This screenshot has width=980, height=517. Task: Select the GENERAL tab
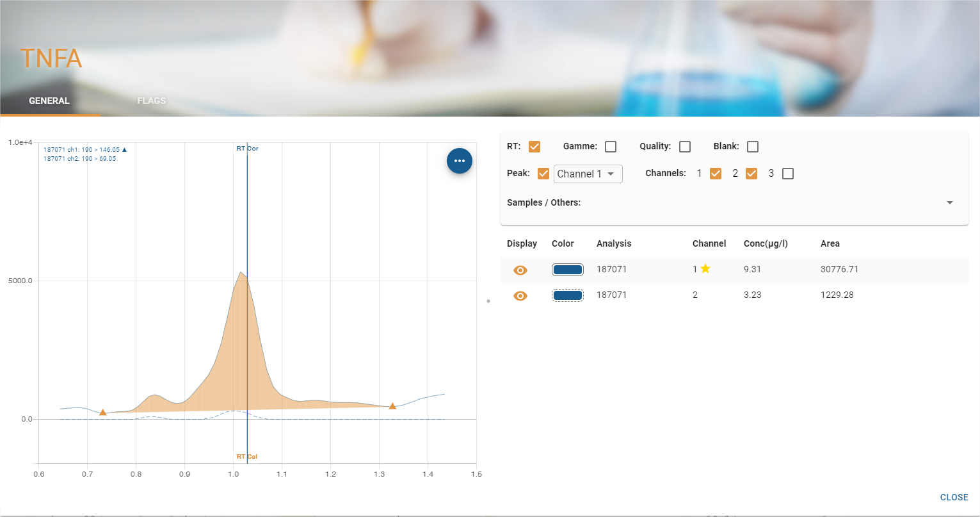(49, 101)
